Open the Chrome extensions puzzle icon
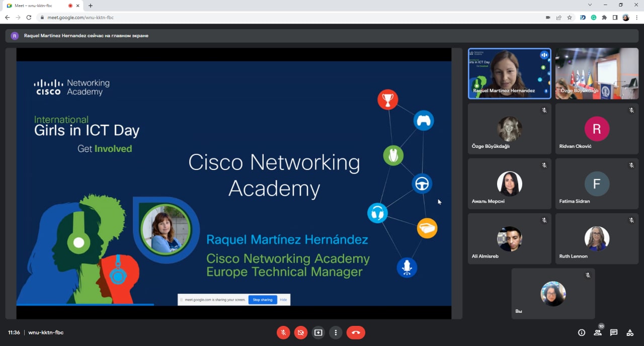The height and width of the screenshot is (346, 644). [x=604, y=18]
